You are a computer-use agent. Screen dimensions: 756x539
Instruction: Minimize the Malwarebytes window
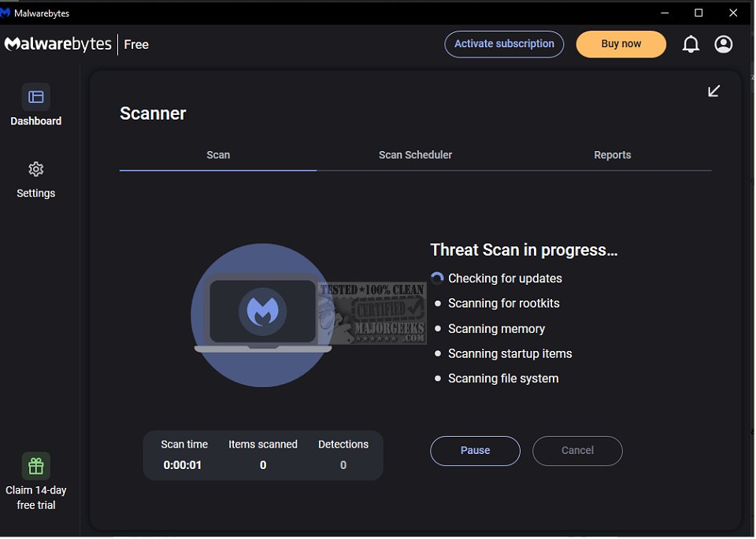point(665,13)
